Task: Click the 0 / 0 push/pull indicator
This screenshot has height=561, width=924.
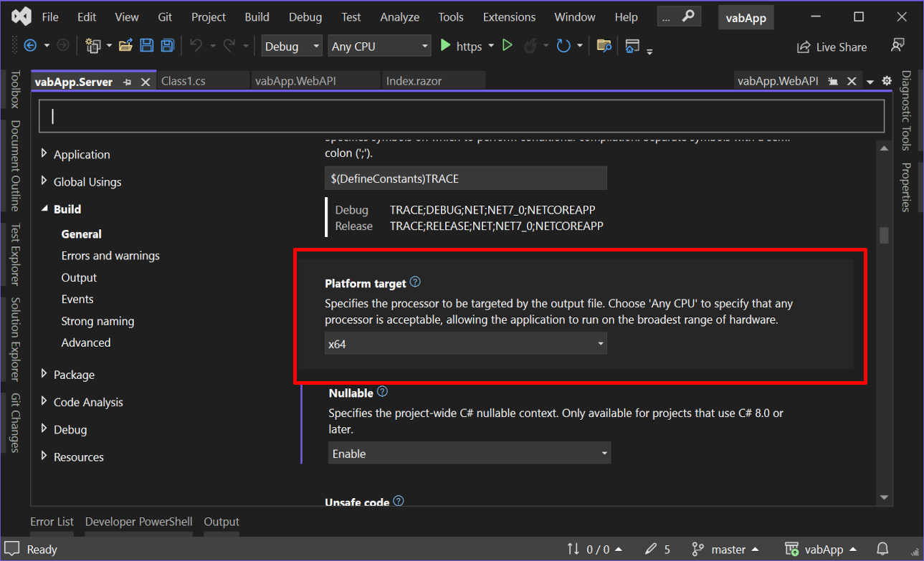Action: 594,549
